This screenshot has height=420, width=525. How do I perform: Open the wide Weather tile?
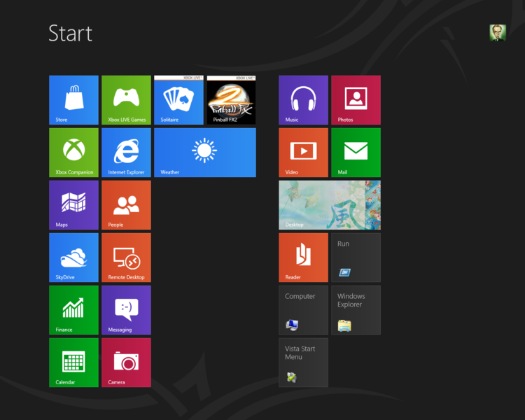tap(205, 153)
